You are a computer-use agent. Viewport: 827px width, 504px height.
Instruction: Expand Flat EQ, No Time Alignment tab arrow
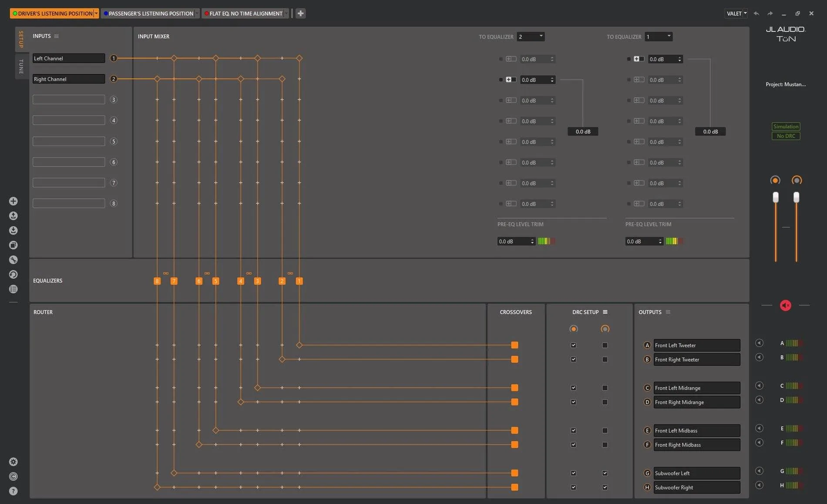(x=286, y=13)
